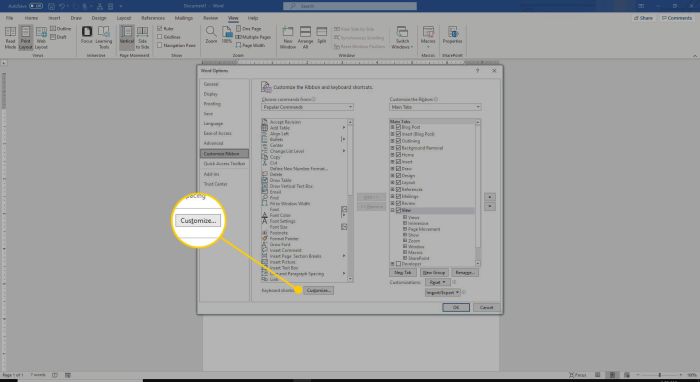Click Undo icon in title bar
Image resolution: width=700 pixels, height=382 pixels.
tap(62, 6)
